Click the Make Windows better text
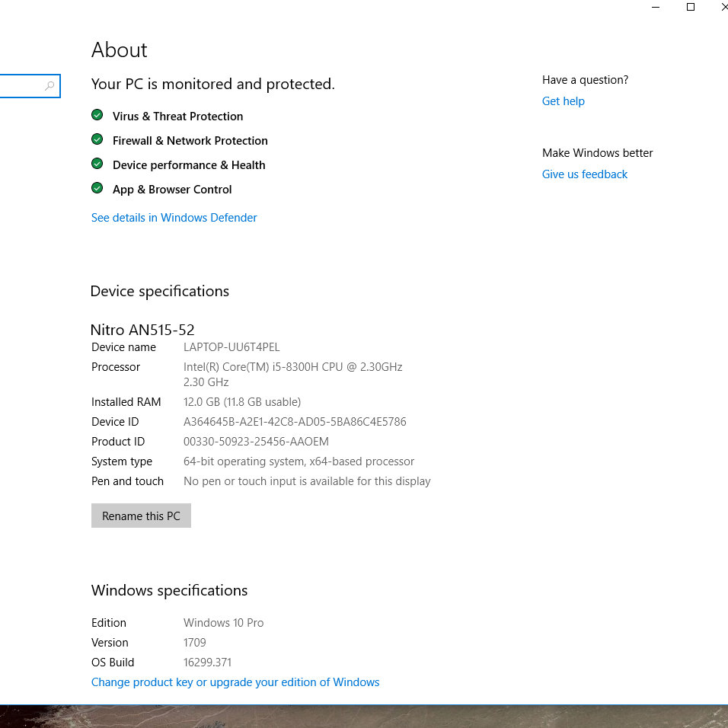 pos(598,153)
